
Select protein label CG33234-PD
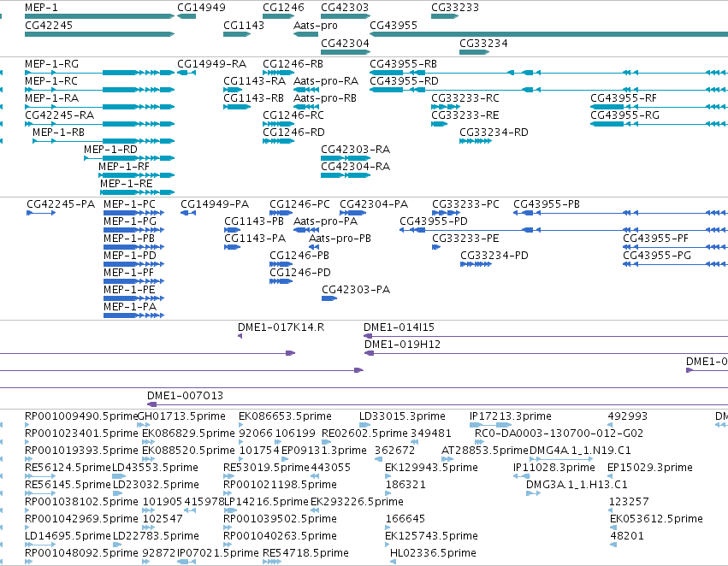[494, 255]
